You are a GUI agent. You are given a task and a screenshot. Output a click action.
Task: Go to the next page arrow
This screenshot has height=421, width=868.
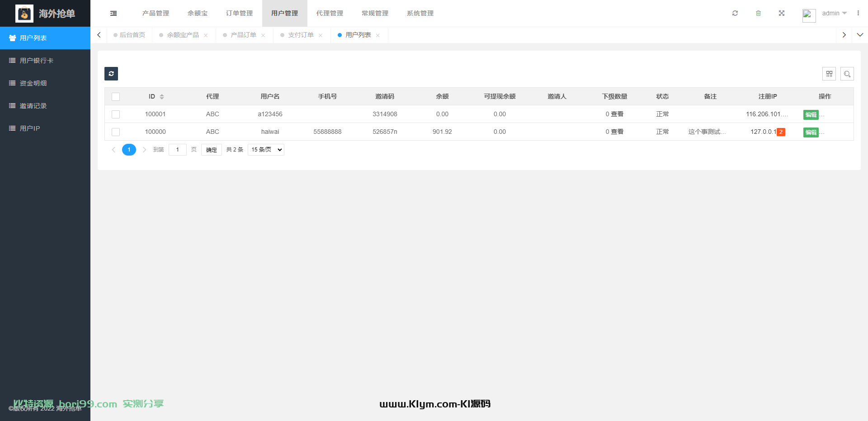point(144,150)
